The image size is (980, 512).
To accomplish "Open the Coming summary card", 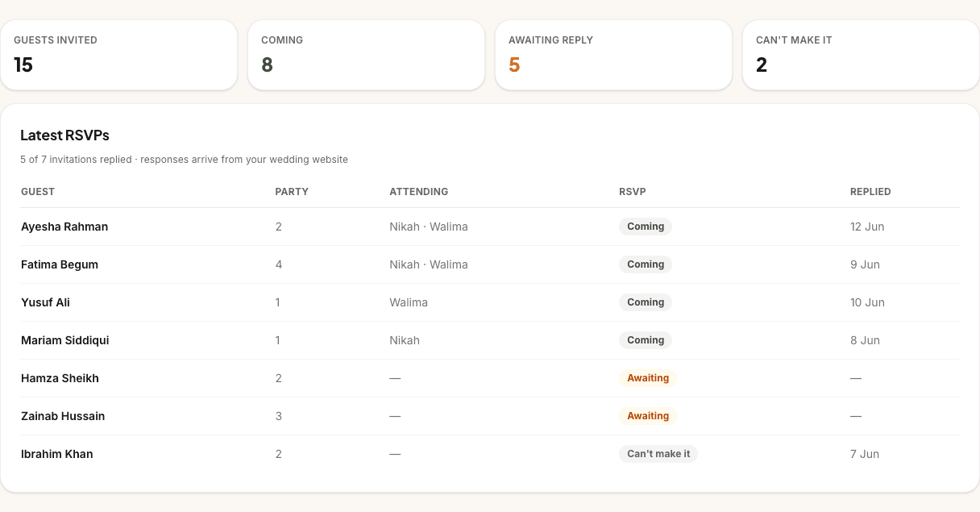I will [x=366, y=55].
